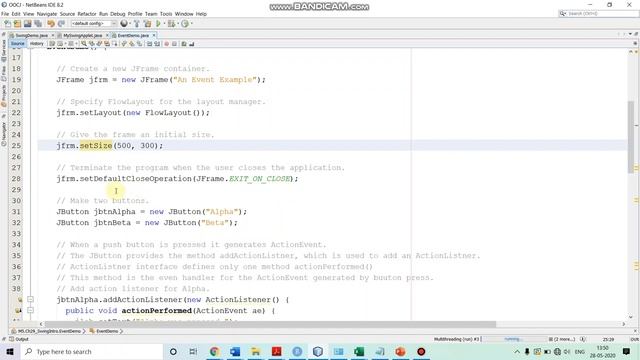Open the Tools menu
Screen dimensions: 640x360
coord(166,14)
